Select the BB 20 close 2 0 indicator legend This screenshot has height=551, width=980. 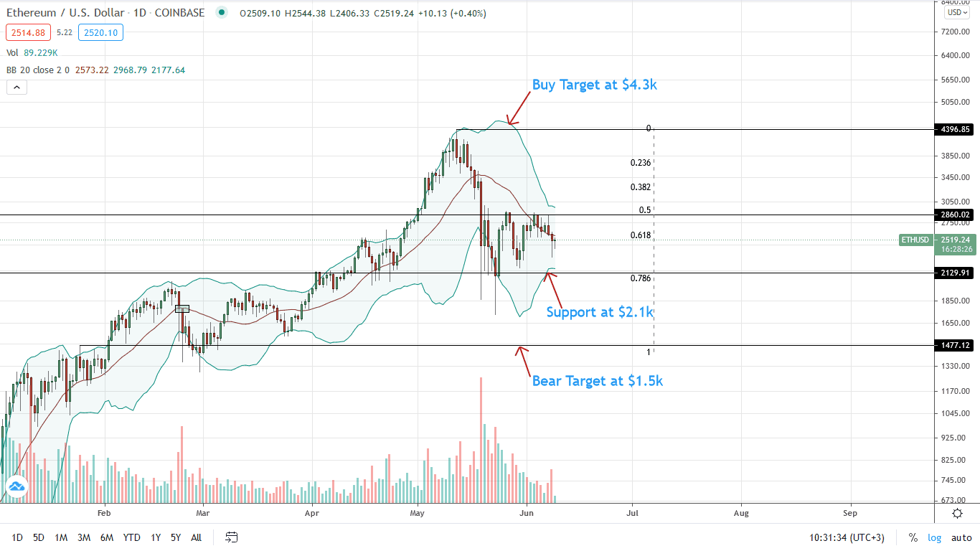pos(96,70)
